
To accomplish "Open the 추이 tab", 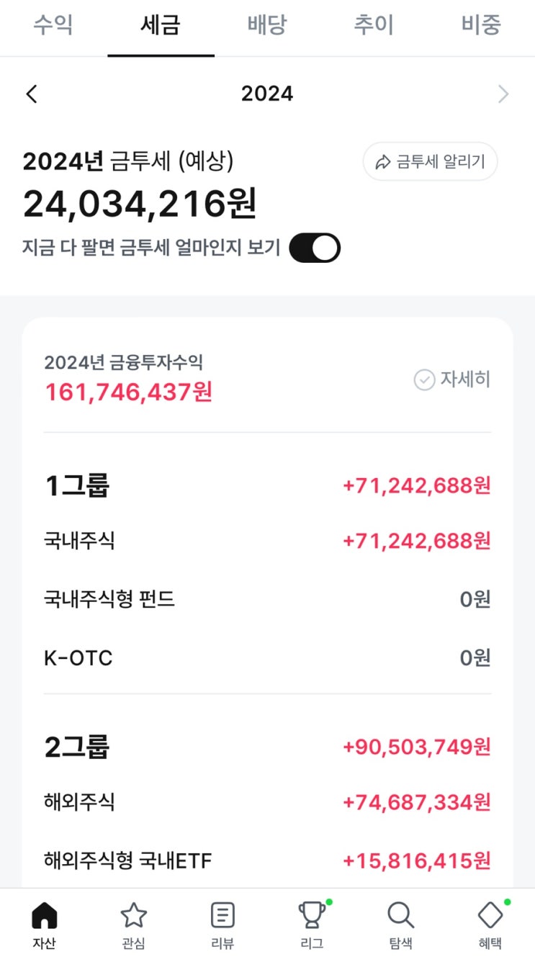I will [374, 25].
